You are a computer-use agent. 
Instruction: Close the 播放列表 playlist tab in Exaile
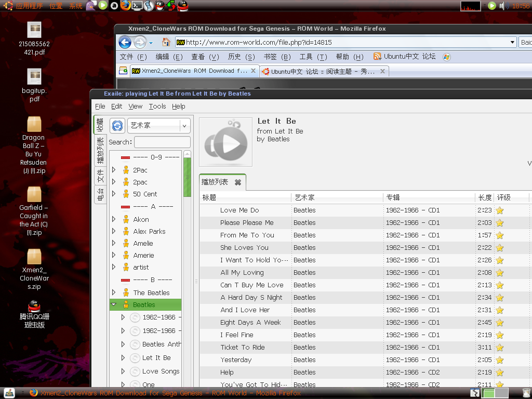point(238,182)
